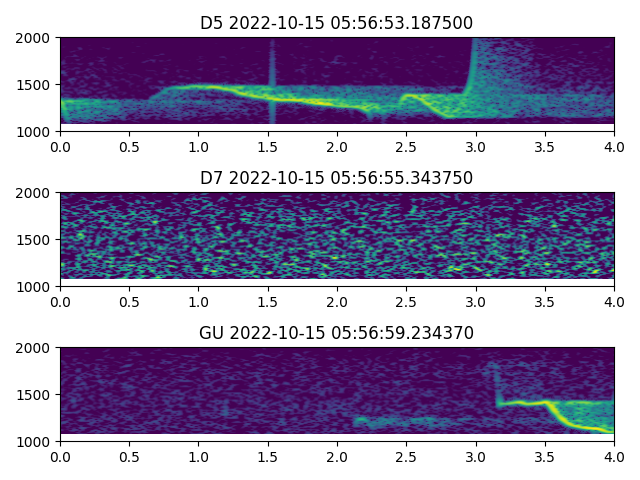
Task: Click the 2.0 x-axis label under D7 plot
Action: [337, 301]
